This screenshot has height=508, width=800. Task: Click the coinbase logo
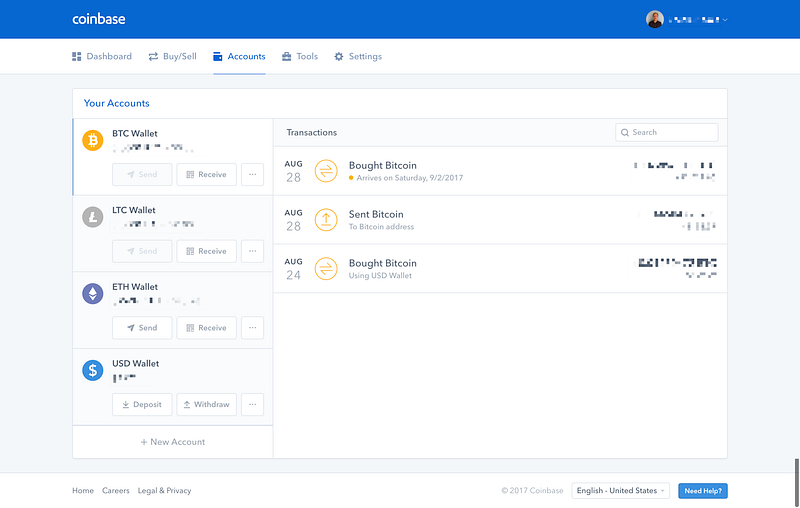tap(98, 19)
